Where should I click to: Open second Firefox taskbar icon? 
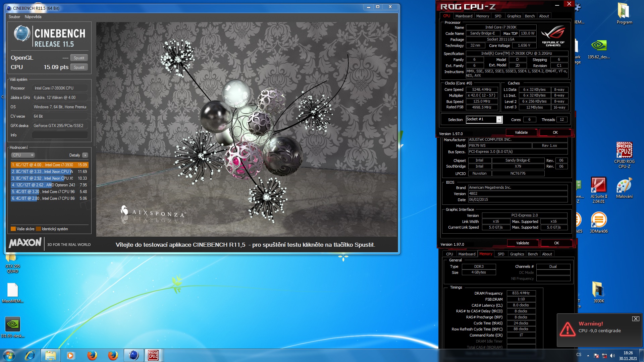[x=113, y=355]
